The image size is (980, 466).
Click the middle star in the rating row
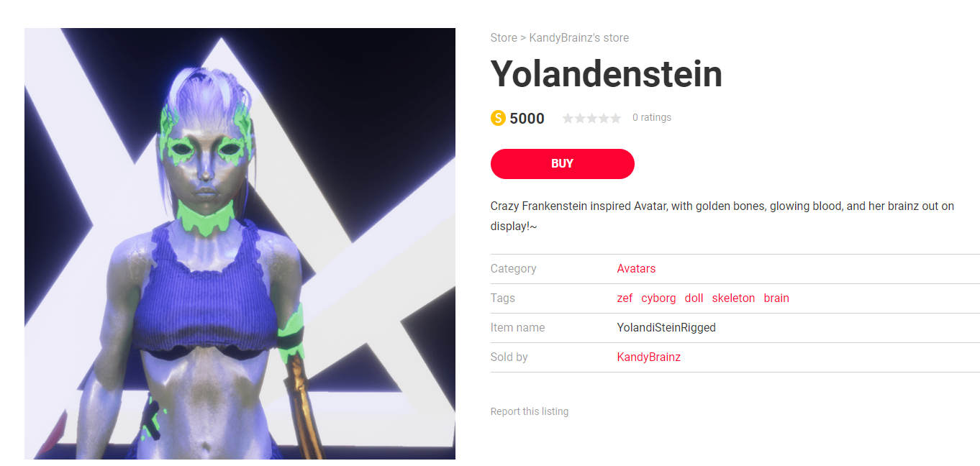click(591, 117)
